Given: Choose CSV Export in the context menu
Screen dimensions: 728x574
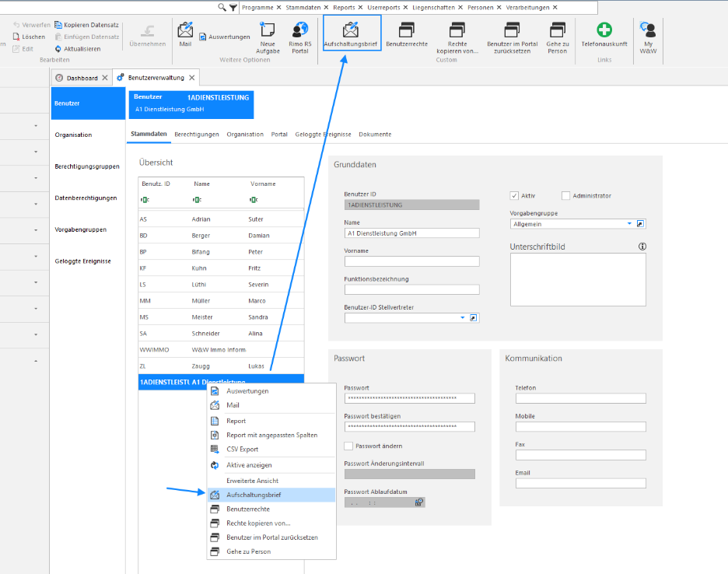Looking at the screenshot, I should 271,449.
